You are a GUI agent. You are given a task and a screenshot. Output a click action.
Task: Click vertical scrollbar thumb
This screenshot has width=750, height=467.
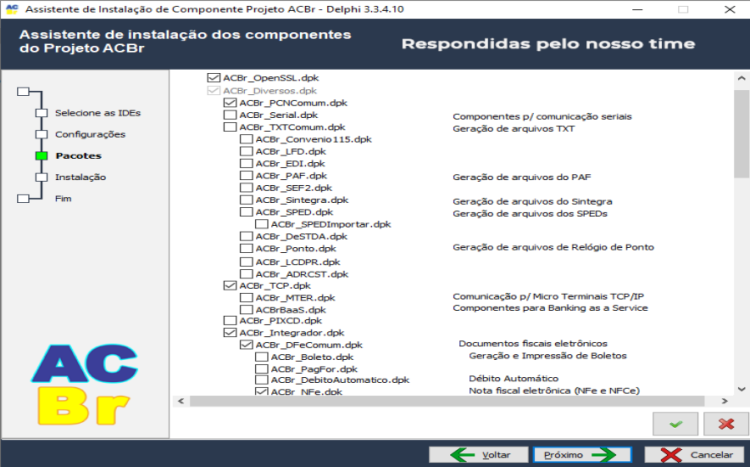(x=741, y=133)
